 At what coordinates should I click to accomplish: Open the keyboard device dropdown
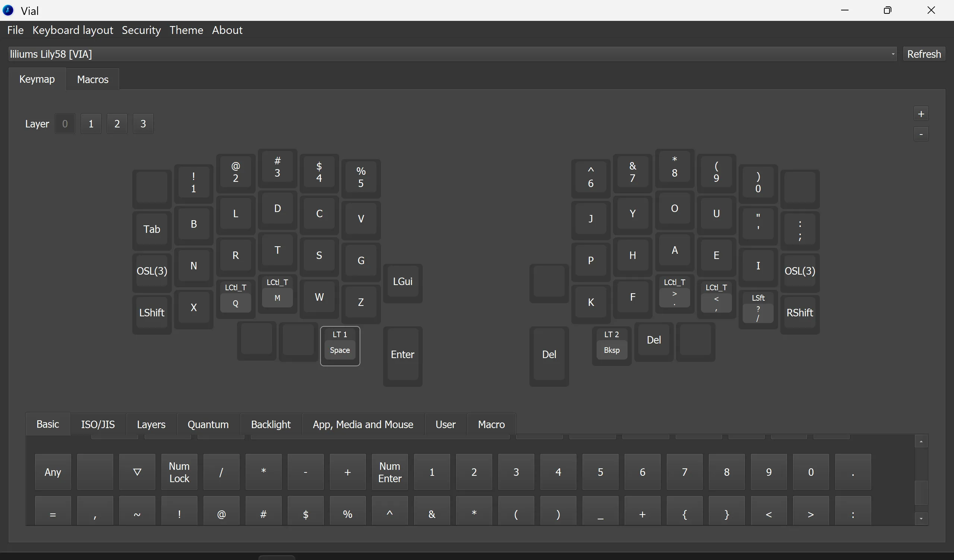point(452,54)
